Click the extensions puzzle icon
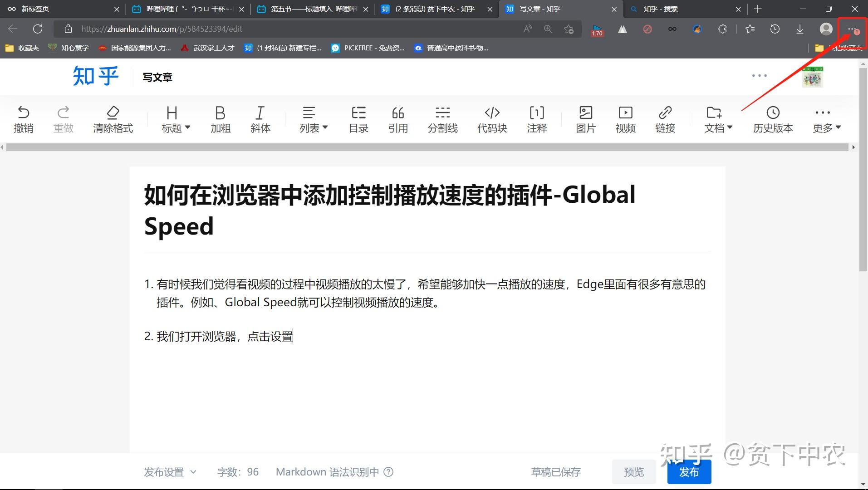 click(x=722, y=29)
